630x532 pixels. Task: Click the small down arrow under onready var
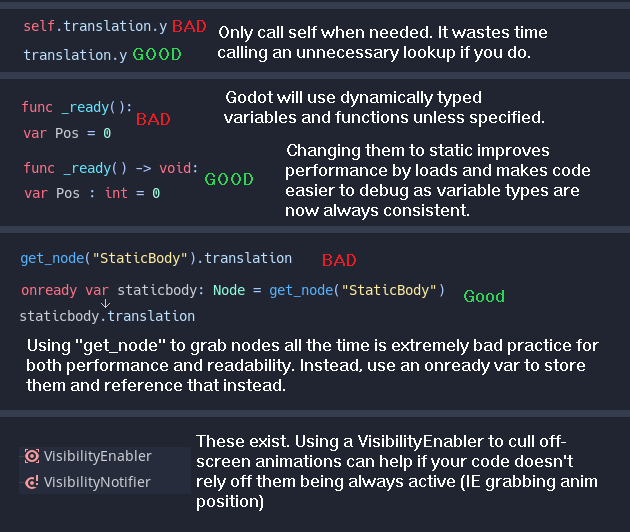pyautogui.click(x=105, y=303)
